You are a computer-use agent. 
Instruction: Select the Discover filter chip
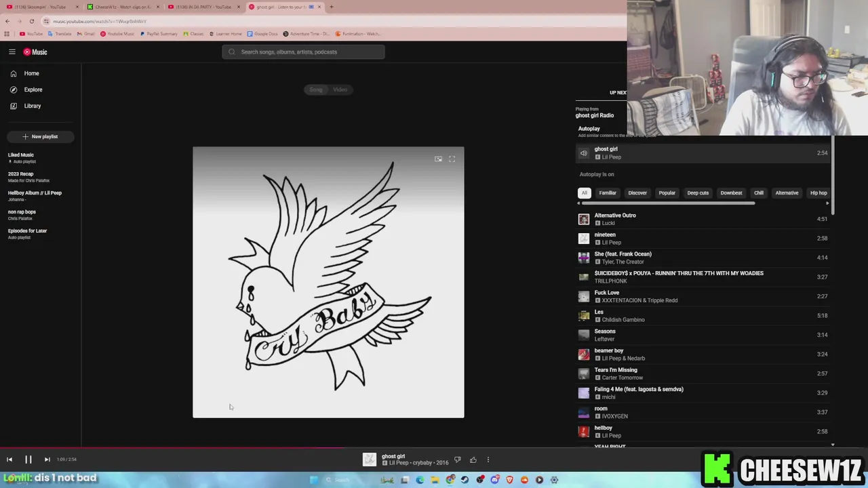click(637, 193)
